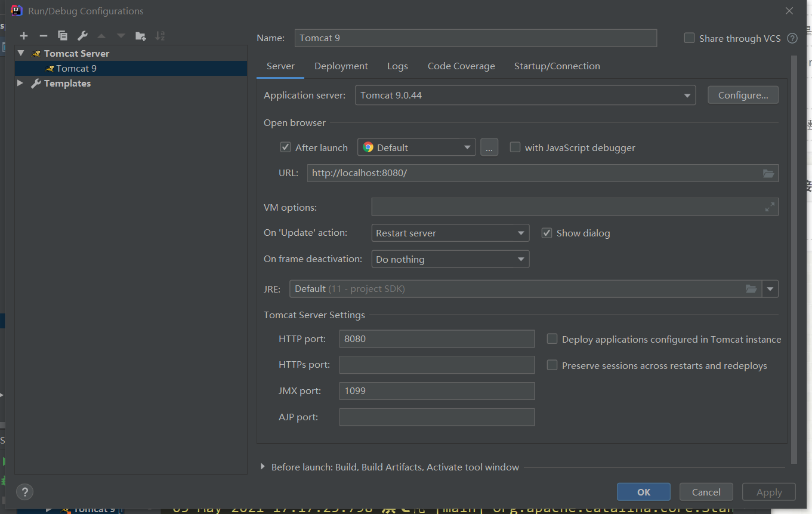812x514 pixels.
Task: Click the Configure button
Action: coord(743,94)
